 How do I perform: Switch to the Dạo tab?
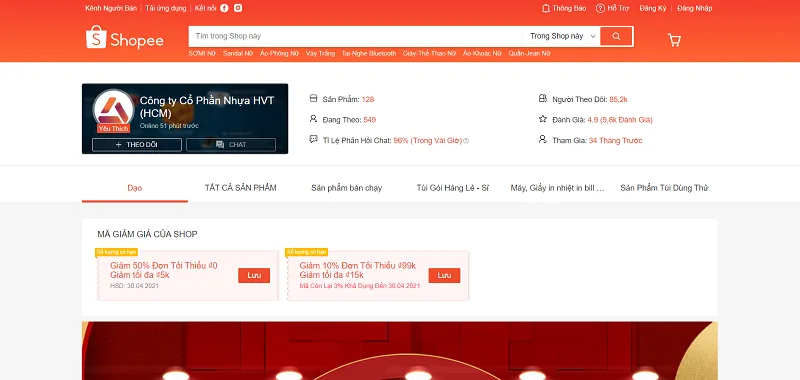click(x=135, y=188)
